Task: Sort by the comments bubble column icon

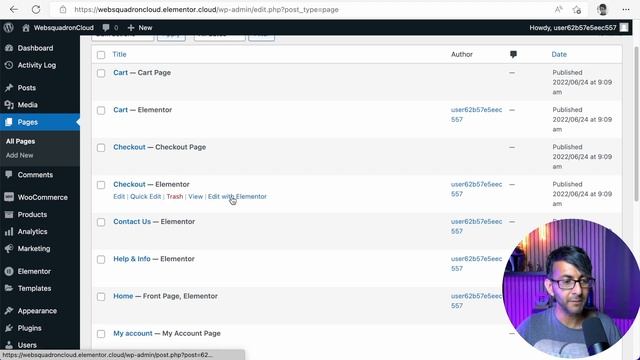Action: click(513, 54)
